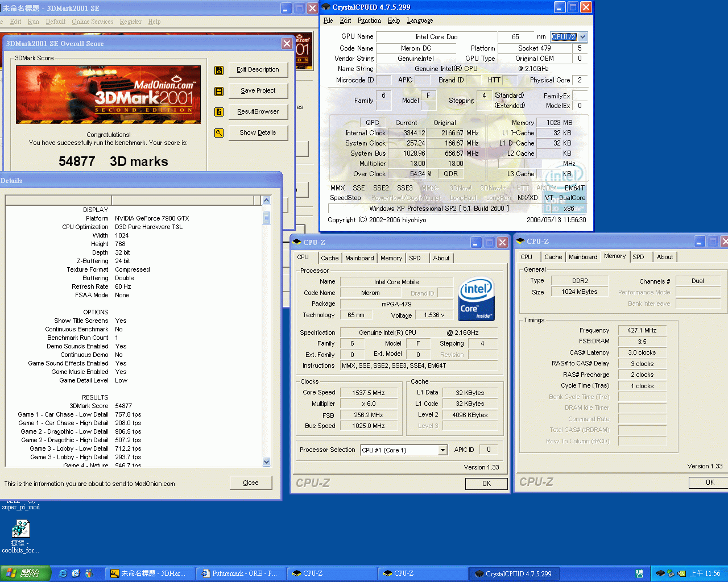
Task: Click the chip icon in the Memory tab CPU-Z title bar
Action: coord(520,241)
